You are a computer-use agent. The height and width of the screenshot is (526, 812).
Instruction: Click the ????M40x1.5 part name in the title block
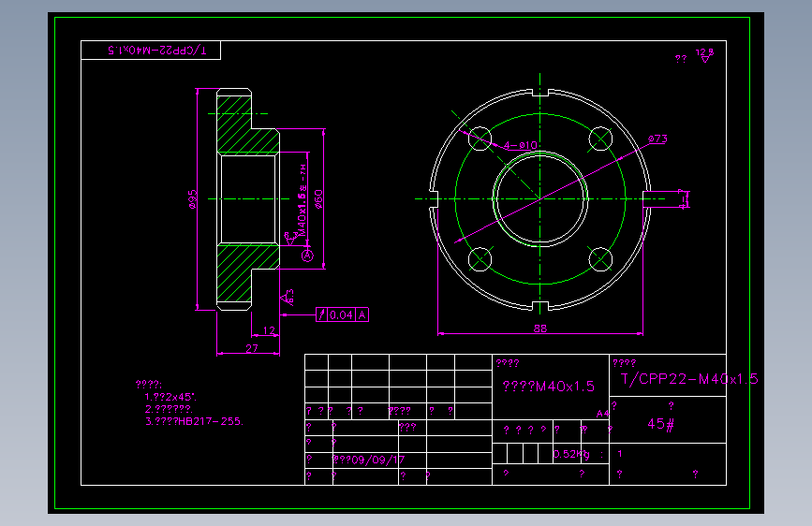549,387
